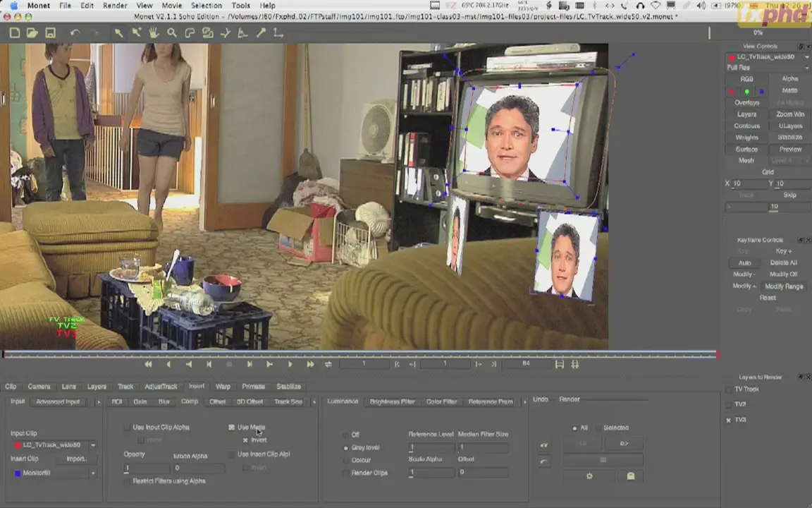The image size is (812, 508).
Task: Click the Reference Level value field
Action: (431, 447)
